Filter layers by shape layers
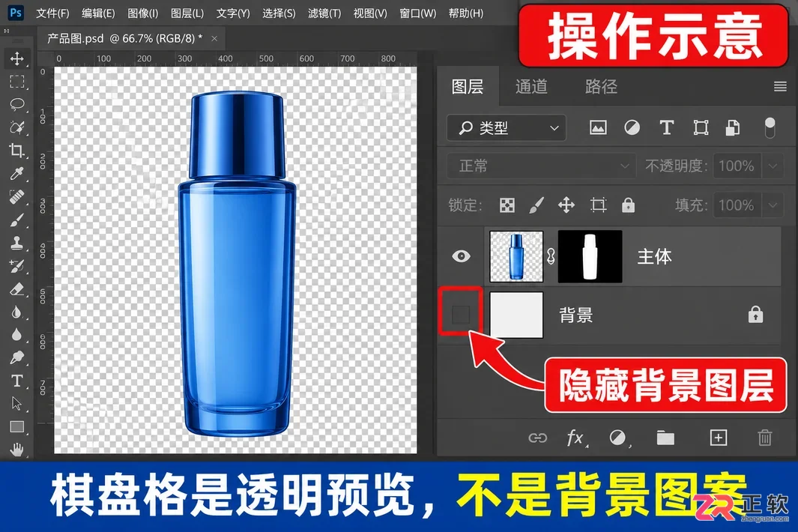798x532 pixels. 701,127
